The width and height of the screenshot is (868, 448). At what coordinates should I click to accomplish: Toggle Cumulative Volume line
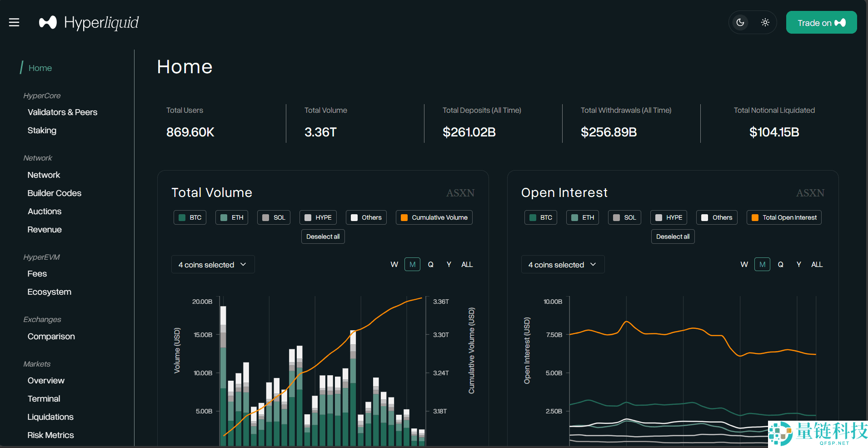[434, 217]
